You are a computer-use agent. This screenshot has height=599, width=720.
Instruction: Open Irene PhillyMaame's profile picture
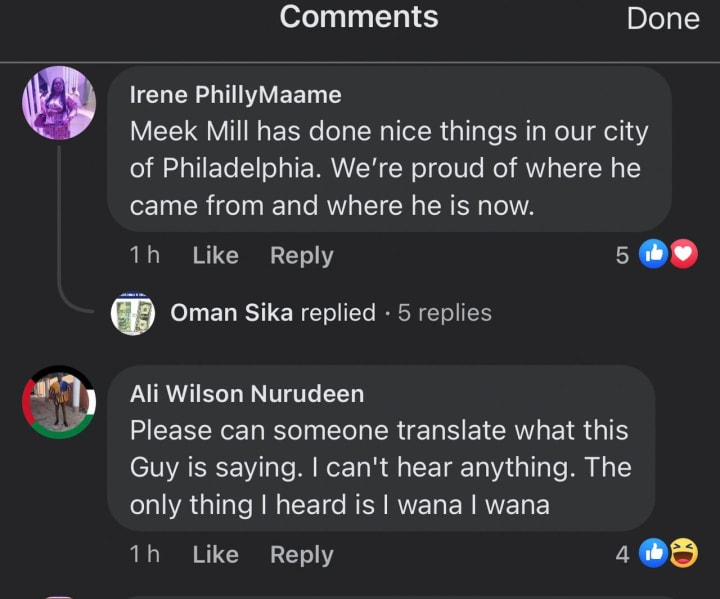coord(58,103)
